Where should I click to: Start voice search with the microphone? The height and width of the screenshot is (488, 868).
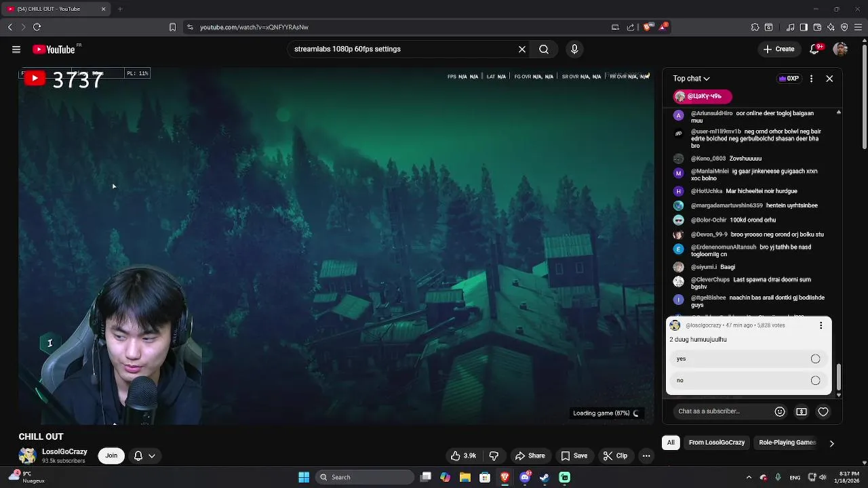574,49
